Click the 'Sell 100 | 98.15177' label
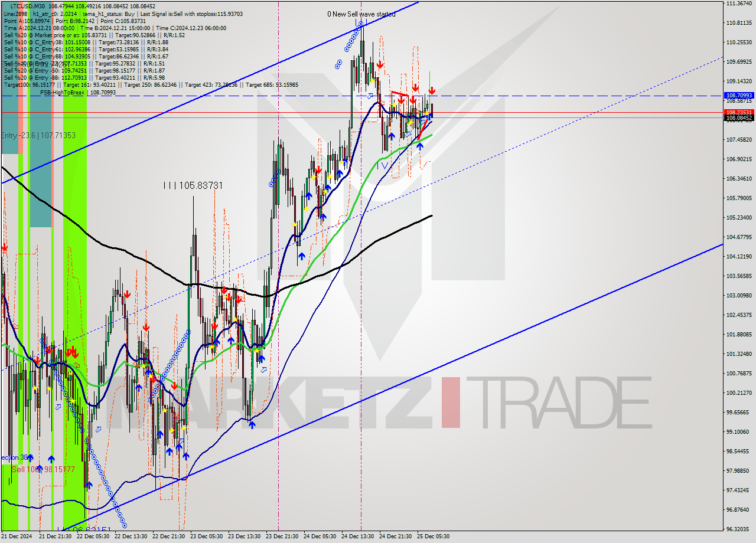Viewport: 756px width, 543px height. point(43,469)
